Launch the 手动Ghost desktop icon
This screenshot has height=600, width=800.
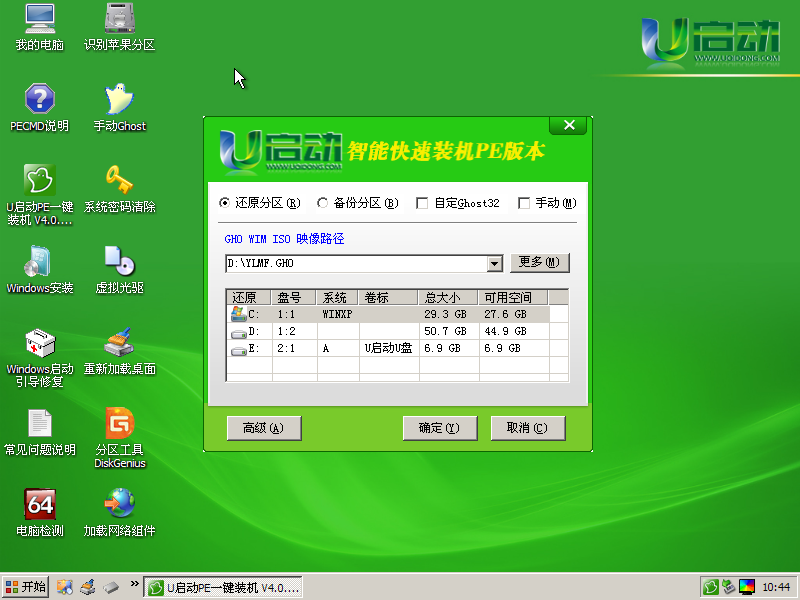119,108
